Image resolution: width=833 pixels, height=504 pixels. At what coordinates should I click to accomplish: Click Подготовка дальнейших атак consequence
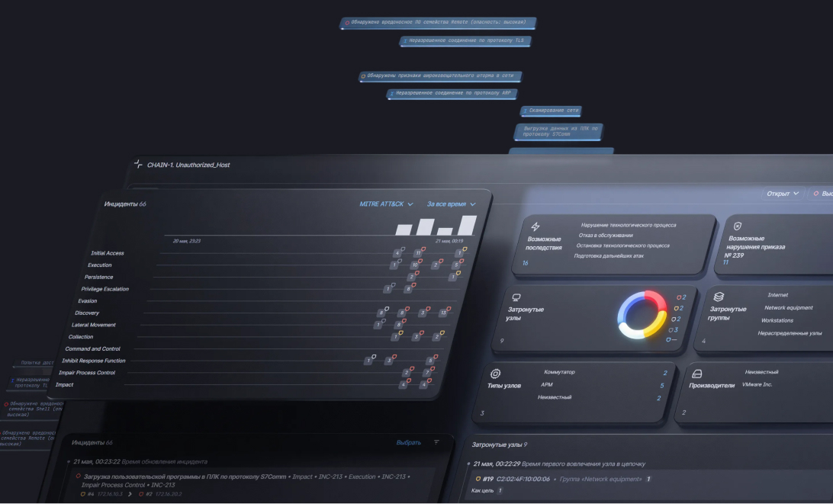pyautogui.click(x=609, y=256)
